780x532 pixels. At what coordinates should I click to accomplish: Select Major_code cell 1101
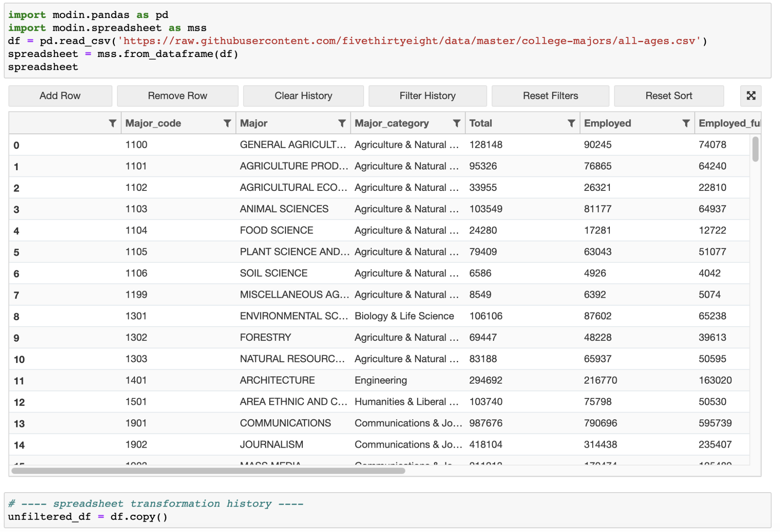(x=179, y=166)
